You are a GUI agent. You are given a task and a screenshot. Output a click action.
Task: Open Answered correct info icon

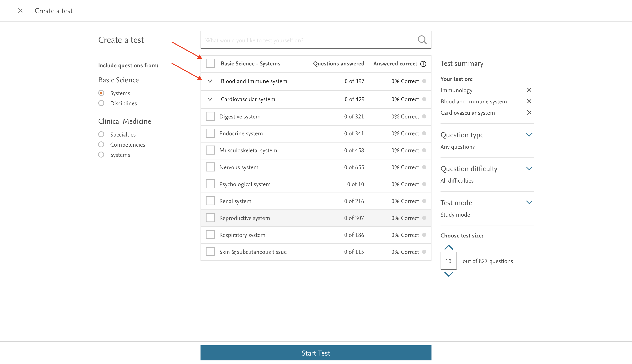[x=423, y=64]
